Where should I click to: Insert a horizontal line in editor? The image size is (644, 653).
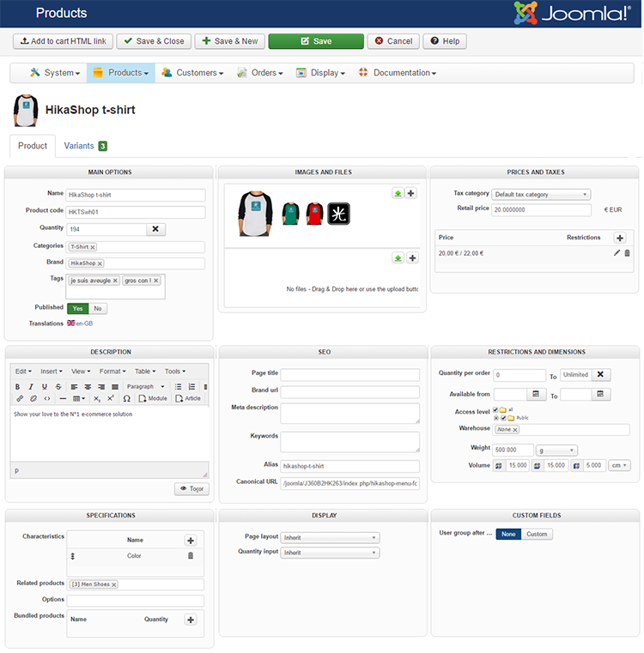coord(63,398)
